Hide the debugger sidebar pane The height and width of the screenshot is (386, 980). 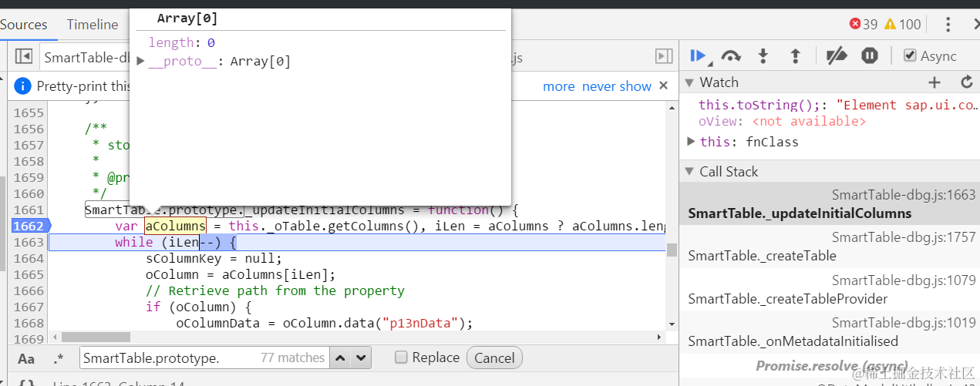pyautogui.click(x=664, y=56)
